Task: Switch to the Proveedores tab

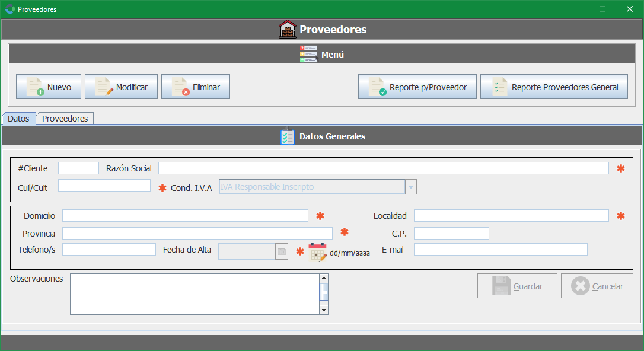Action: pos(65,119)
